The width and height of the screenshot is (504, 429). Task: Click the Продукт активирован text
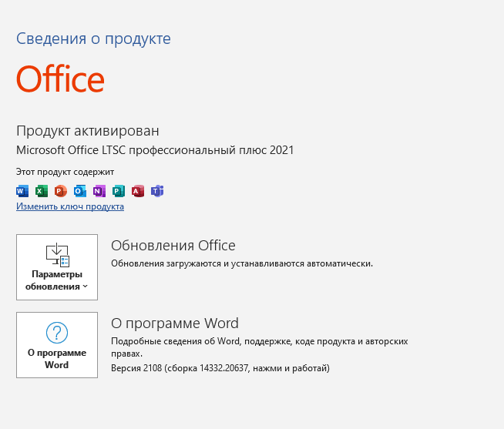coord(88,131)
